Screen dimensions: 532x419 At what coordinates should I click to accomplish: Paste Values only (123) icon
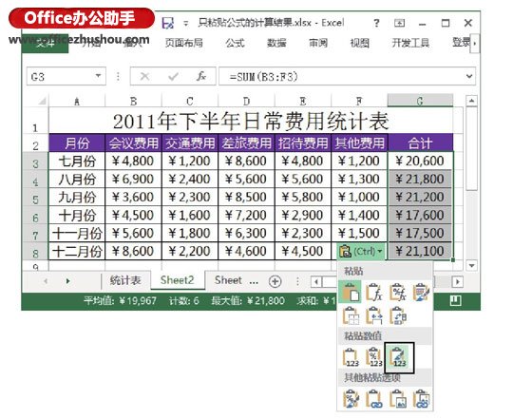coord(351,357)
